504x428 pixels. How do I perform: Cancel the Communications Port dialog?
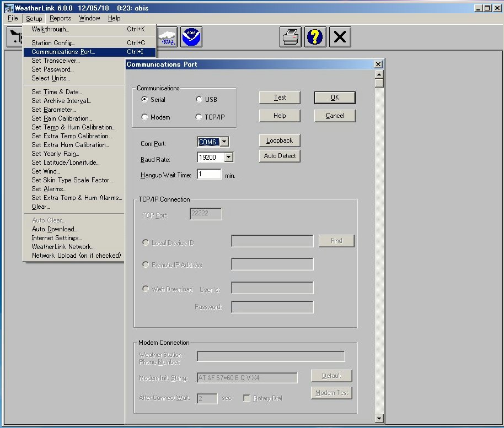(335, 116)
